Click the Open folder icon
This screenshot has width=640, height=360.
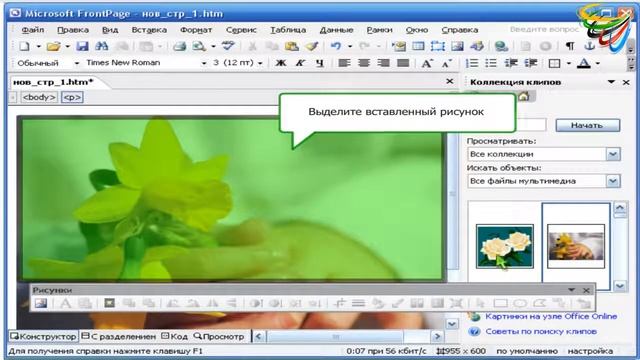53,46
